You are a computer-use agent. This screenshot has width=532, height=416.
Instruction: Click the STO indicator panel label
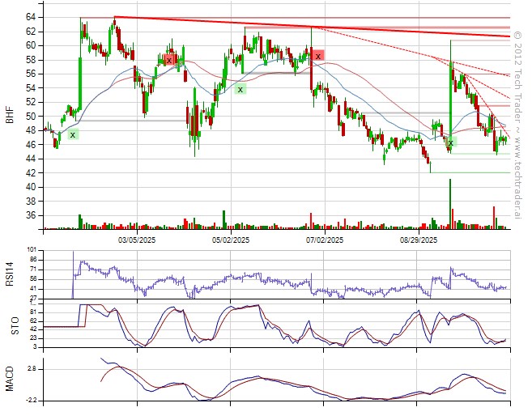click(x=10, y=326)
